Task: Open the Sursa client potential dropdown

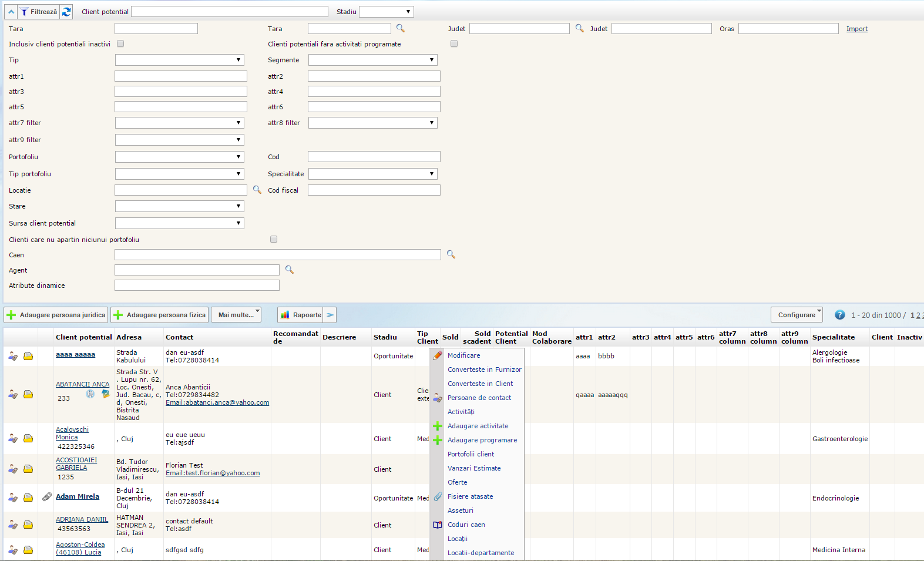Action: (179, 223)
